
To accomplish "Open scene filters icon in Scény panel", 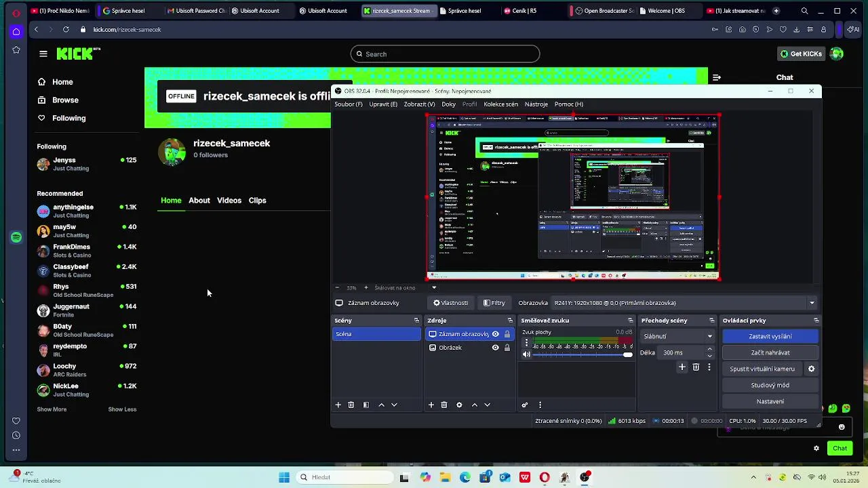I will [x=366, y=405].
